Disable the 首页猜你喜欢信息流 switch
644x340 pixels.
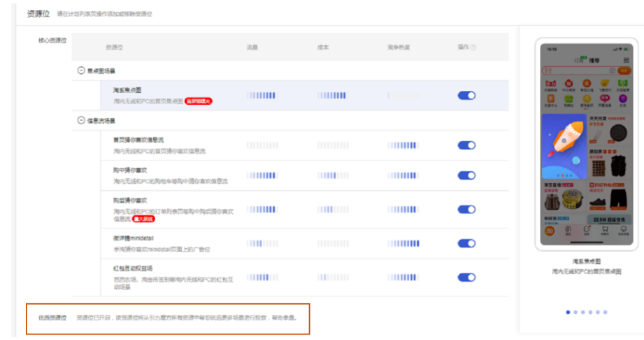click(466, 146)
